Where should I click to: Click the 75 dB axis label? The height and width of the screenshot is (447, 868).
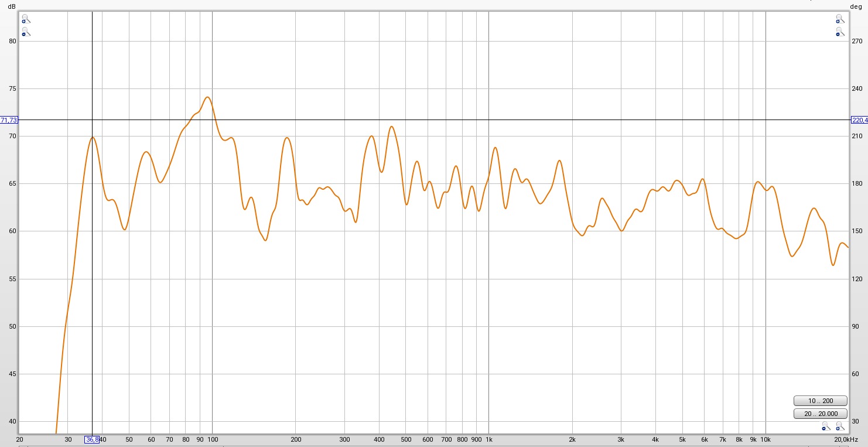[x=12, y=88]
